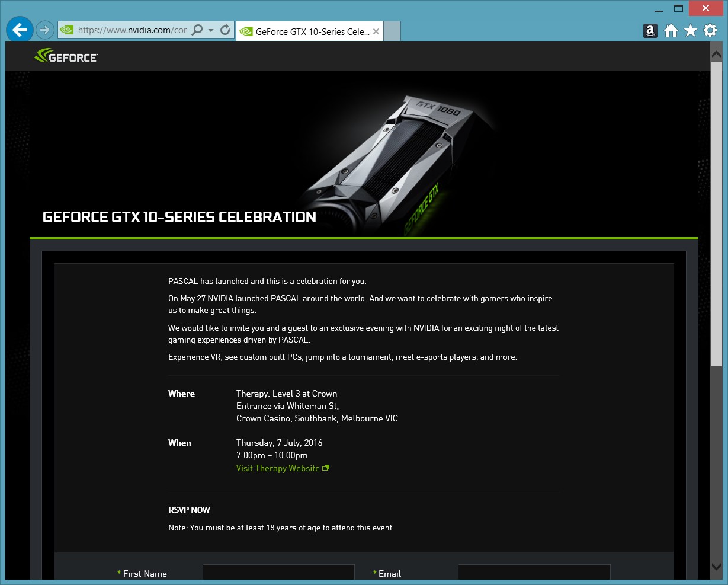Click the 'Where' label

tap(181, 394)
